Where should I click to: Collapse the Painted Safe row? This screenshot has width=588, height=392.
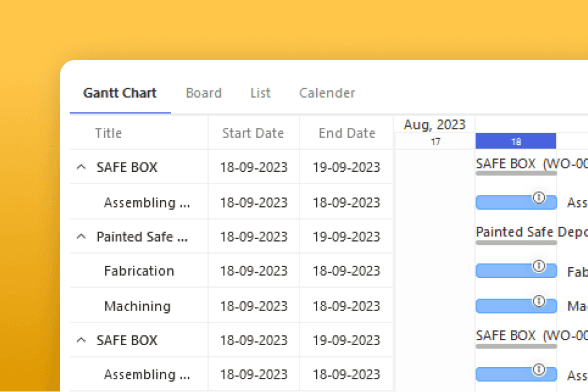click(81, 237)
